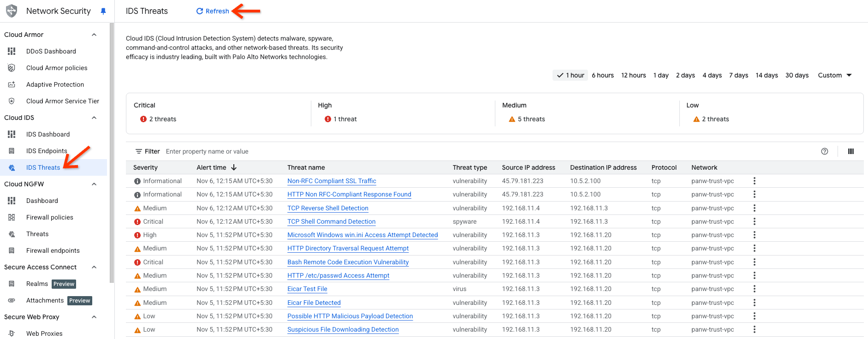Click the Filter icon above the table
The width and height of the screenshot is (868, 339).
[x=138, y=151]
